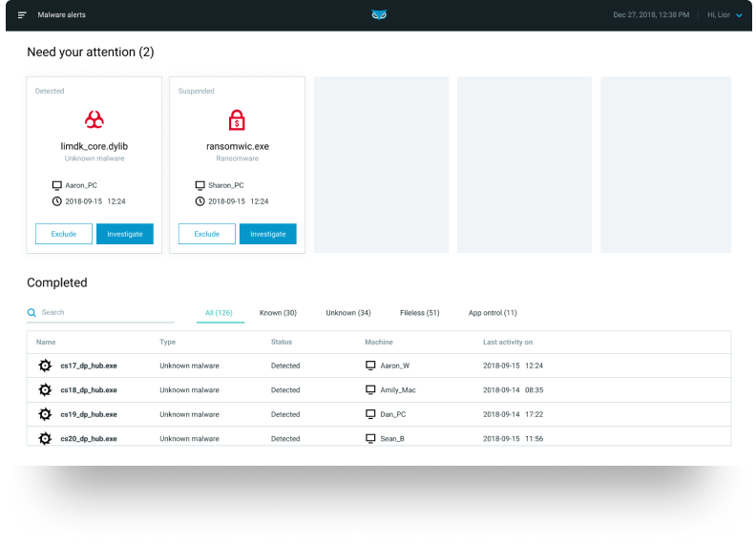Image resolution: width=756 pixels, height=544 pixels.
Task: Click the computer icon beside Sharon_PC
Action: tap(200, 185)
